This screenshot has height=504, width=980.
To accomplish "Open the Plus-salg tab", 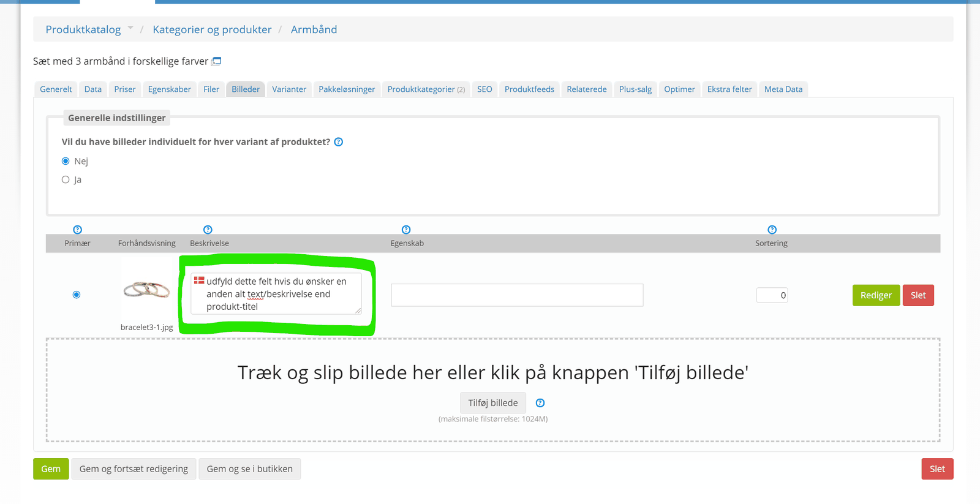I will tap(635, 89).
